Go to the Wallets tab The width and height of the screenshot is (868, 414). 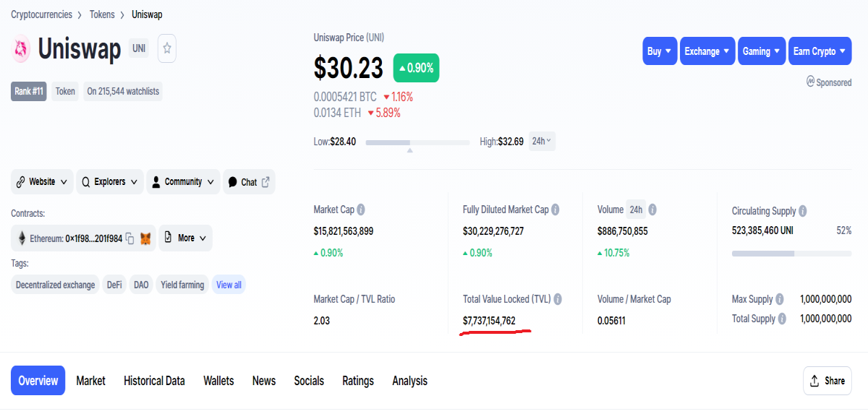[x=218, y=381]
